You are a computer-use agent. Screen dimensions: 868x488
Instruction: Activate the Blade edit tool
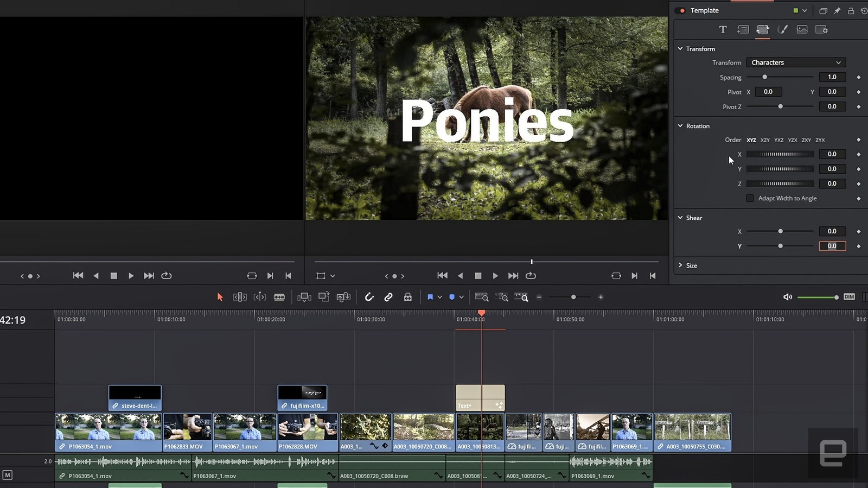click(279, 297)
